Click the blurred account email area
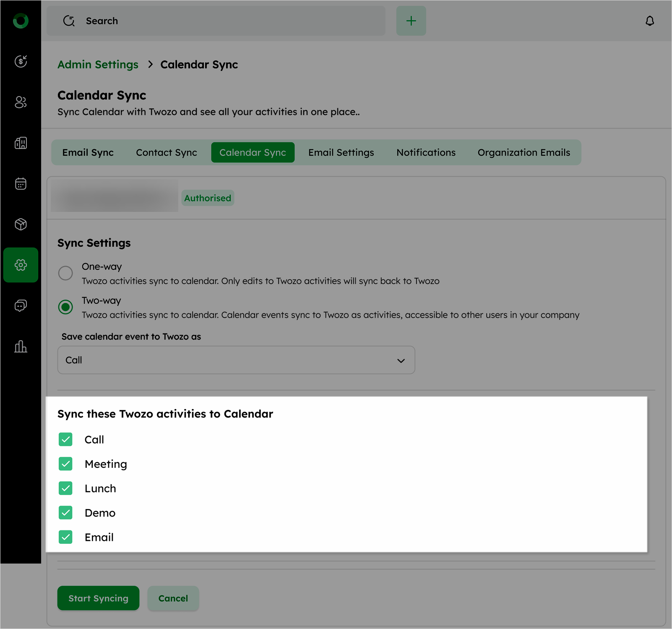The width and height of the screenshot is (672, 629). pyautogui.click(x=115, y=196)
